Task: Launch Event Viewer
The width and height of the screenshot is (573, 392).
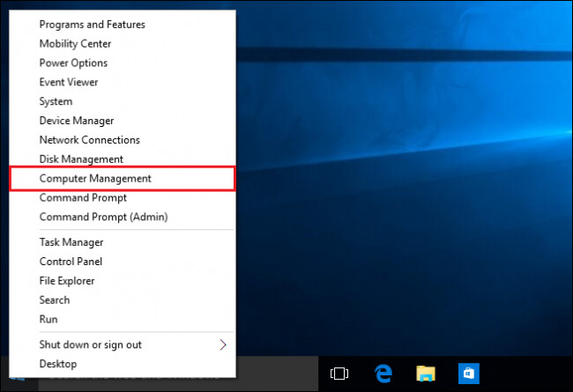Action: [69, 83]
